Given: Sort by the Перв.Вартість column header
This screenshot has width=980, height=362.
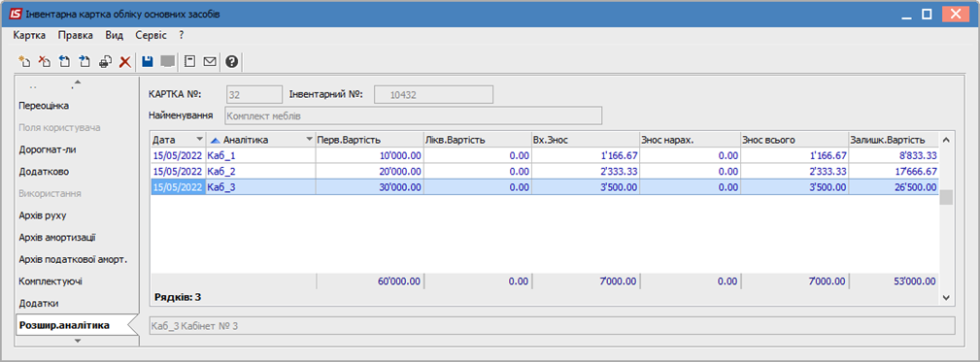Looking at the screenshot, I should 369,140.
